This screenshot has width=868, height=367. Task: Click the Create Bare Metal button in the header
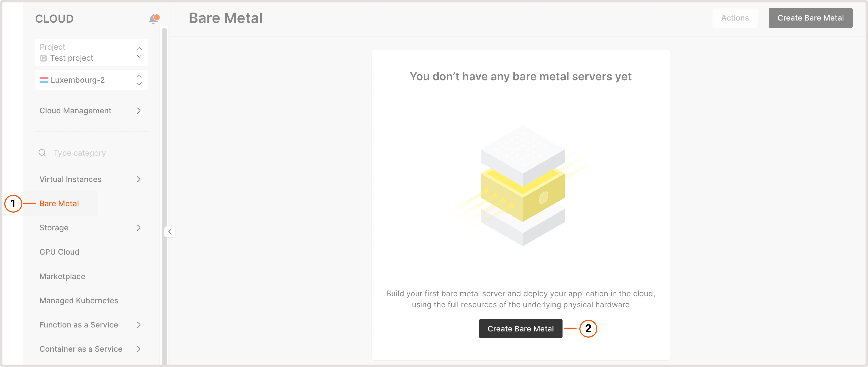click(x=810, y=18)
